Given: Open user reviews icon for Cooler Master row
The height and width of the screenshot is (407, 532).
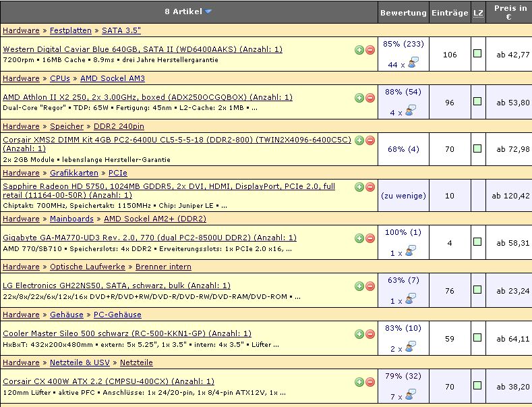Looking at the screenshot, I should tap(411, 347).
